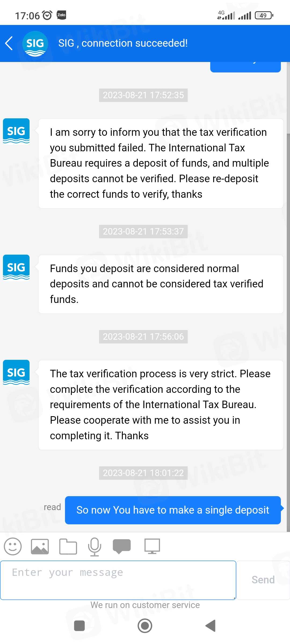The image size is (290, 644).
Task: Tap the SIG avatar beside 'Funds you deposit' message
Action: [x=16, y=267]
